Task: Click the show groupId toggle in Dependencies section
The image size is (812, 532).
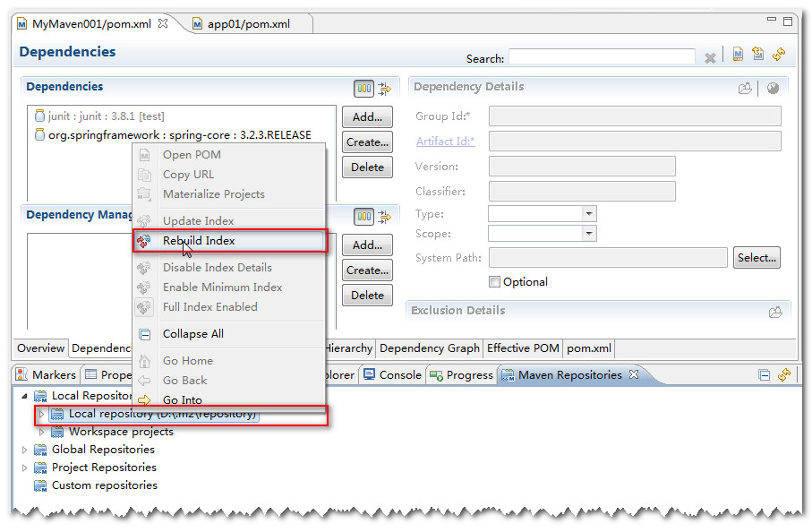Action: [363, 89]
